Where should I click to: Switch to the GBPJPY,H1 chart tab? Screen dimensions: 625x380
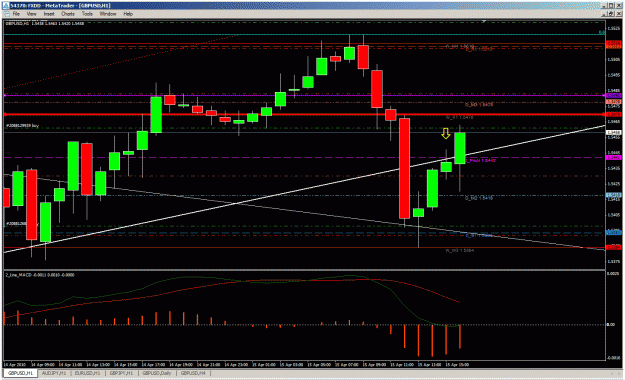point(121,373)
